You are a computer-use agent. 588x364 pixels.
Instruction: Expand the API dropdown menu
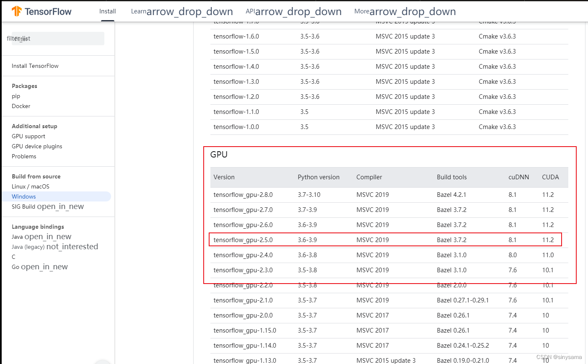(293, 12)
